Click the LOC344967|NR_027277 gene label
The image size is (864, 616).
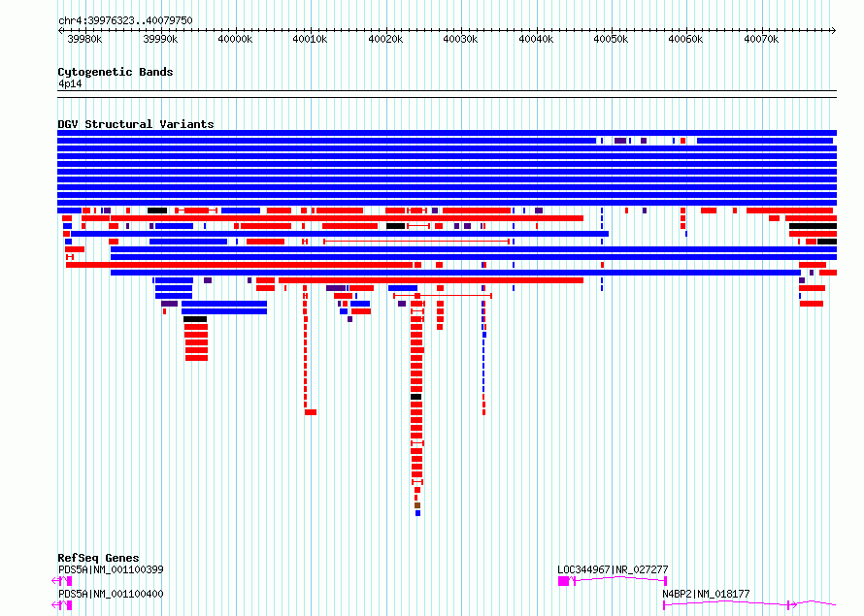click(x=613, y=569)
